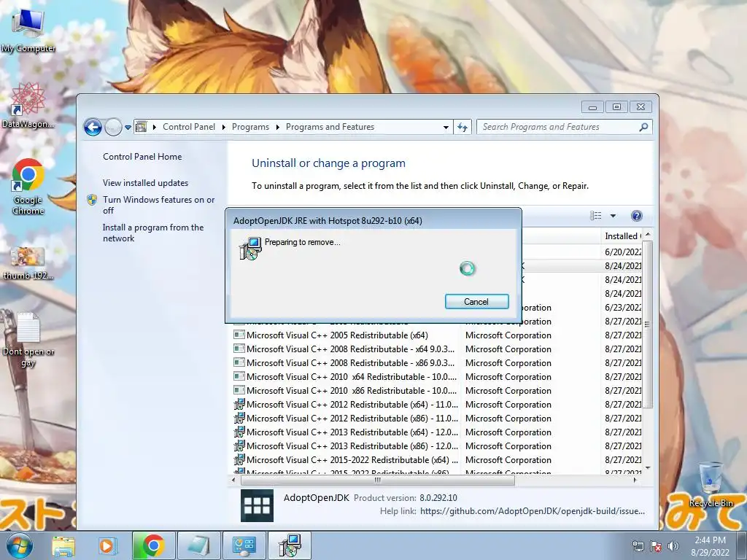Open the Recycle Bin
This screenshot has height=560, width=747.
click(x=711, y=485)
